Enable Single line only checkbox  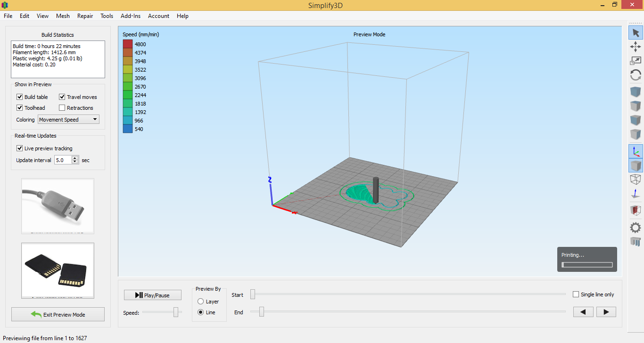(576, 294)
